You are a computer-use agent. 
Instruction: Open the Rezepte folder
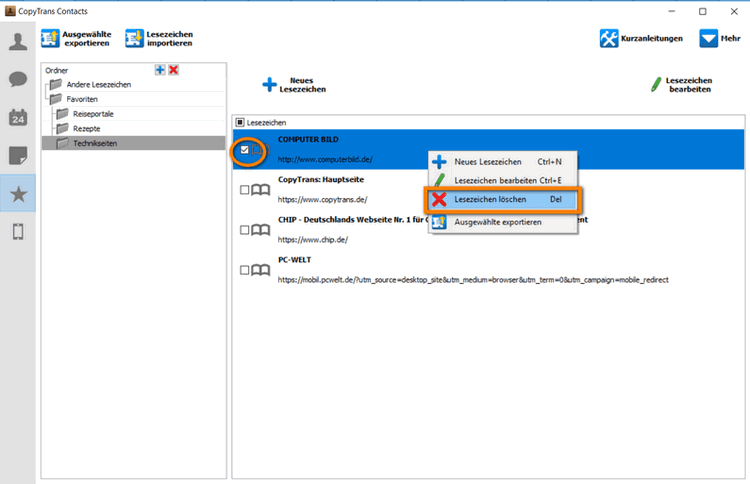pos(87,129)
